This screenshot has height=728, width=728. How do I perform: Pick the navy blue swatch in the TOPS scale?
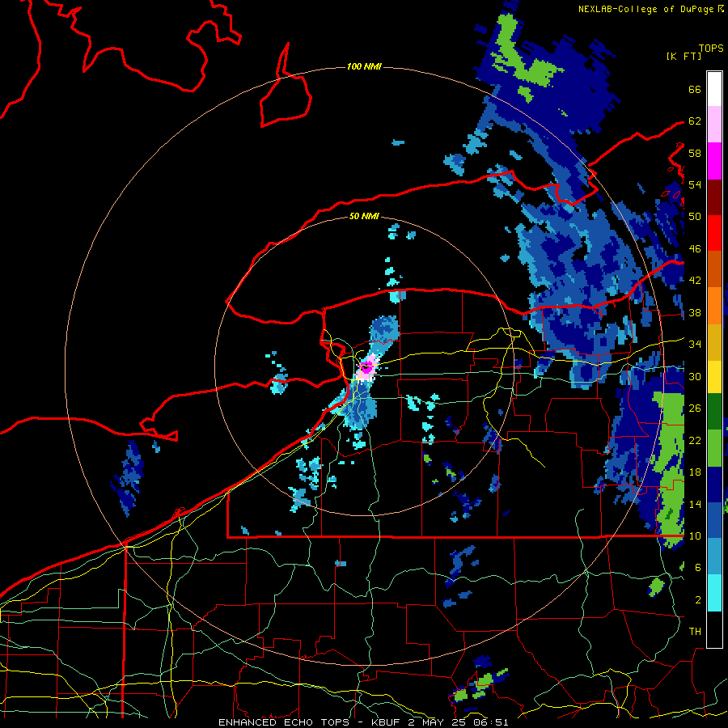click(x=714, y=484)
